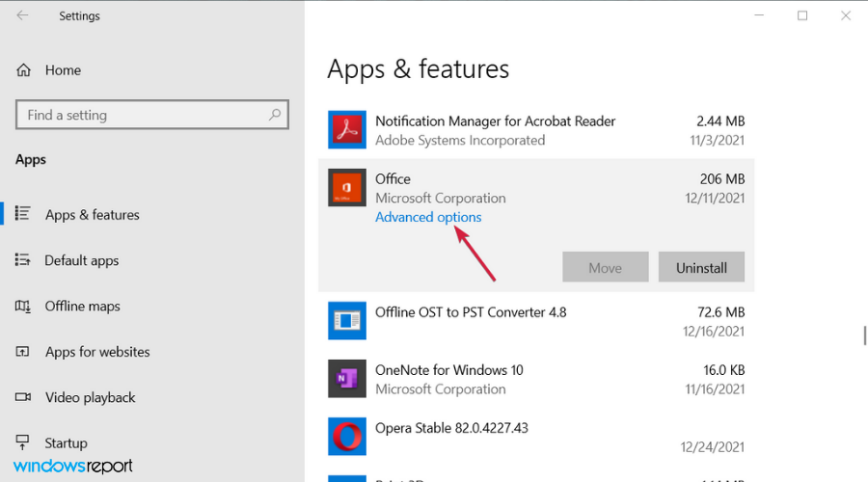This screenshot has height=482, width=868.
Task: Click the Office size 206 MB
Action: click(x=721, y=178)
